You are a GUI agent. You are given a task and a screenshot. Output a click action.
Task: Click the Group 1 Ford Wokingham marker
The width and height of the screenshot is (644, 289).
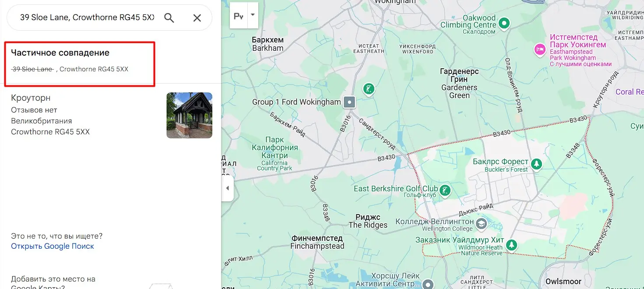click(349, 102)
